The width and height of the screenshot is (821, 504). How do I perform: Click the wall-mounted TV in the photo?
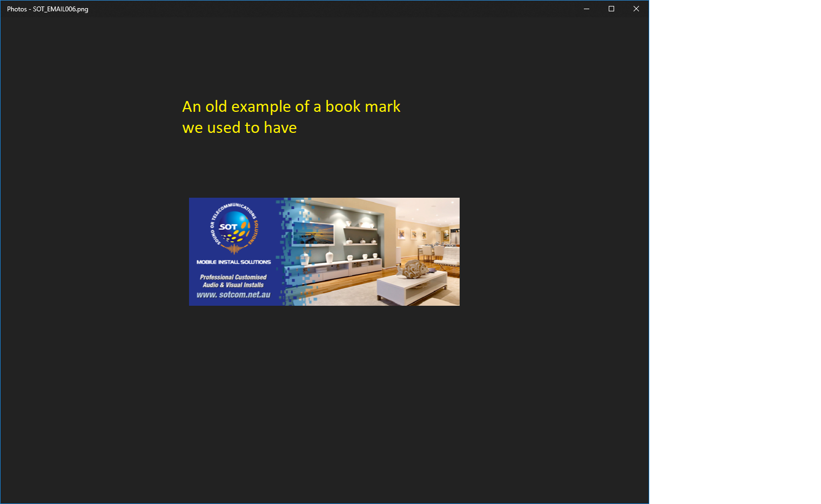click(313, 234)
